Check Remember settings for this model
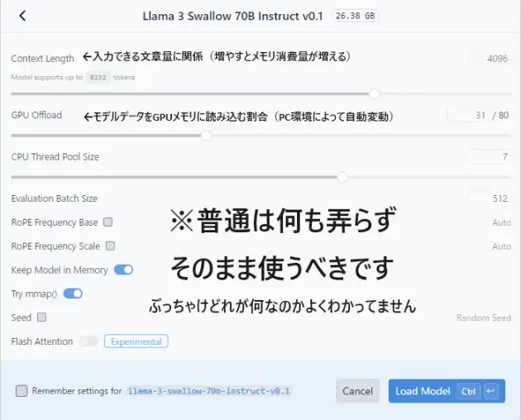Image resolution: width=521 pixels, height=420 pixels. pyautogui.click(x=22, y=391)
